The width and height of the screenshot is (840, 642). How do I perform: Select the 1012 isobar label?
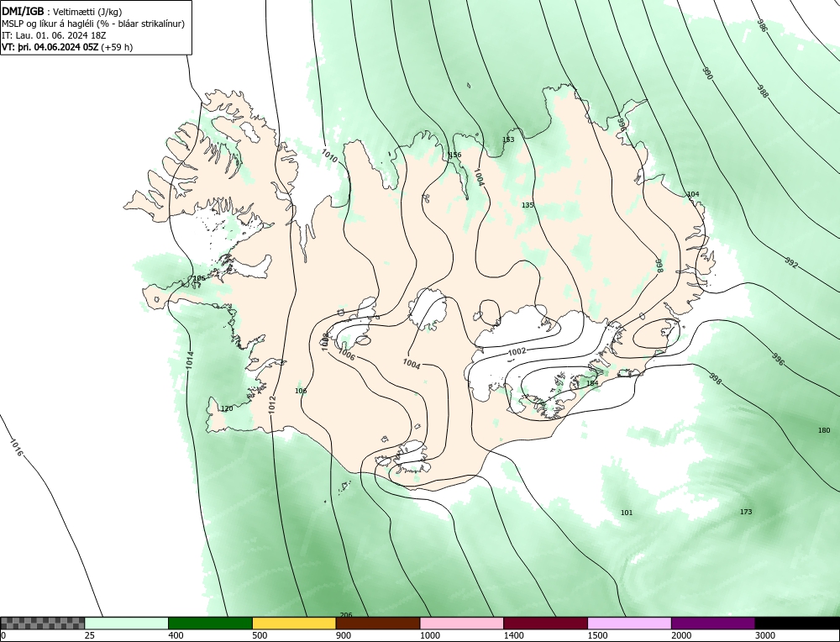coord(272,404)
